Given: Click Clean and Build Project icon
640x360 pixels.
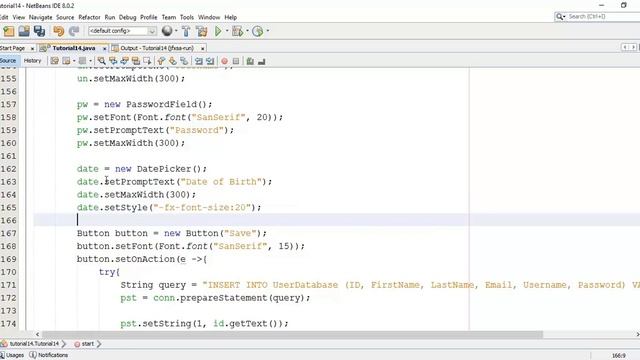Looking at the screenshot, I should [x=202, y=31].
